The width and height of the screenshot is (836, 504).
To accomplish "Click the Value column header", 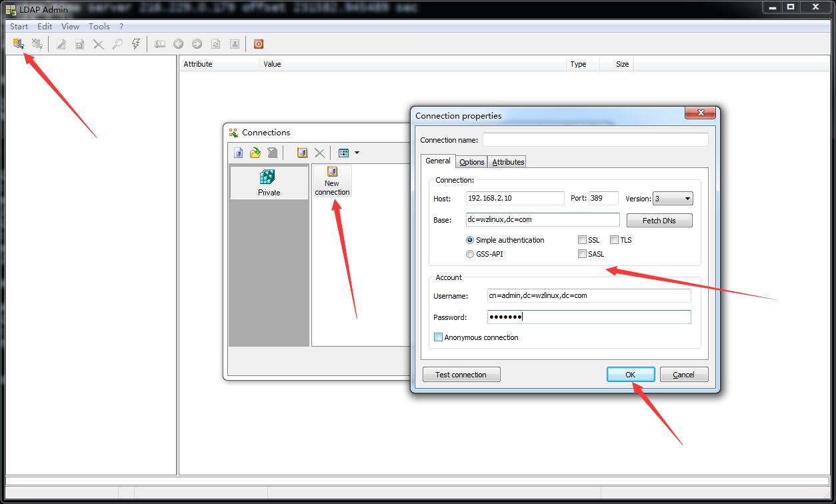I will (x=413, y=64).
